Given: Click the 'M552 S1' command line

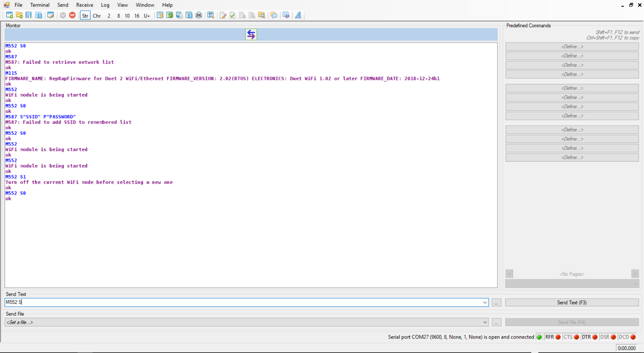Looking at the screenshot, I should click(x=15, y=177).
